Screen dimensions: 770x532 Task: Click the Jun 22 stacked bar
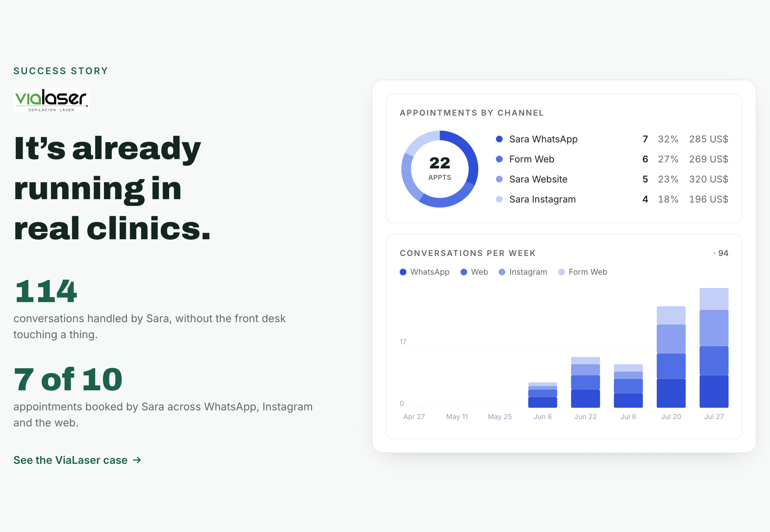click(586, 382)
